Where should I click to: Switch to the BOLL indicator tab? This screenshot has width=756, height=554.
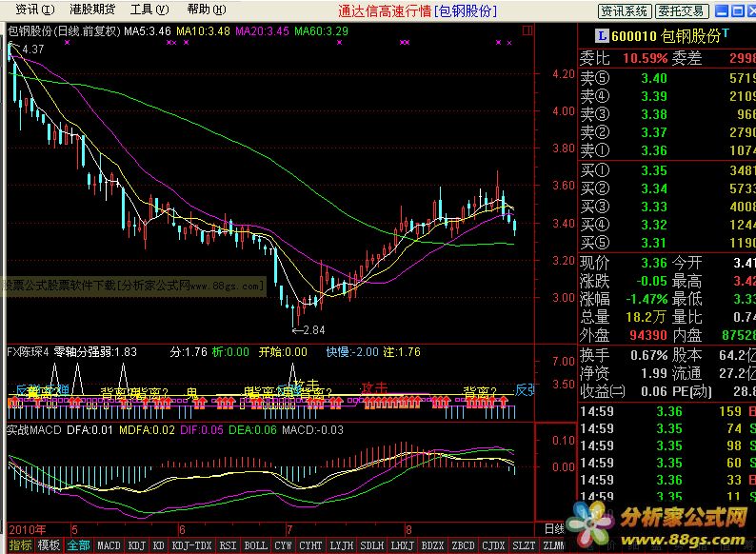click(x=255, y=545)
